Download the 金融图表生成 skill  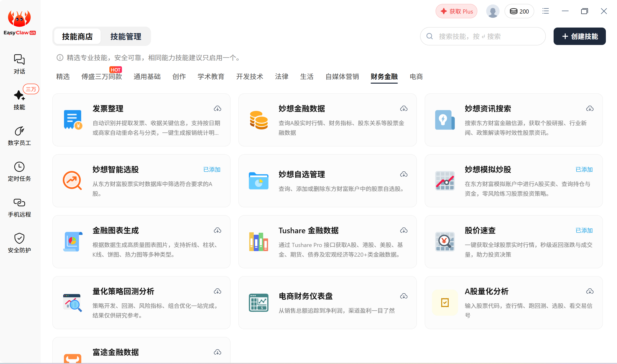coord(217,230)
